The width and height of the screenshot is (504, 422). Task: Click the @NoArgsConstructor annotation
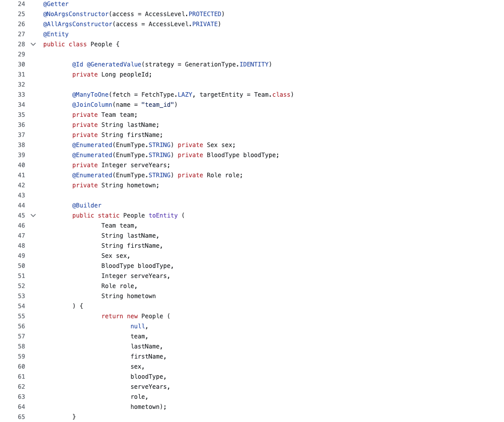coord(76,14)
